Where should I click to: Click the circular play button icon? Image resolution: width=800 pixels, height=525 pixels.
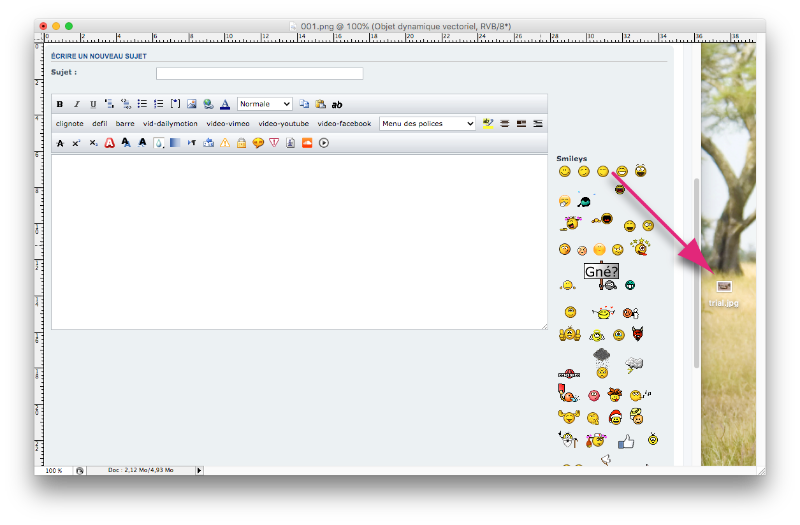point(324,143)
